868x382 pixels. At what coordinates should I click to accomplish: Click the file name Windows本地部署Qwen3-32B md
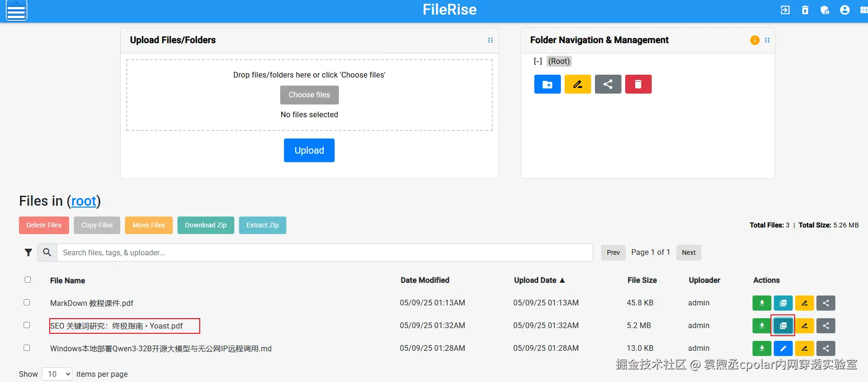tap(161, 348)
